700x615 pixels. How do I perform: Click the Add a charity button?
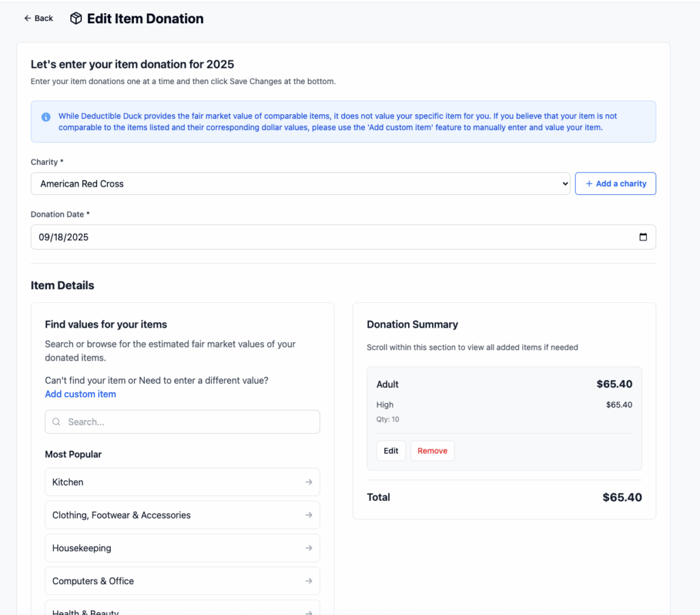tap(615, 183)
